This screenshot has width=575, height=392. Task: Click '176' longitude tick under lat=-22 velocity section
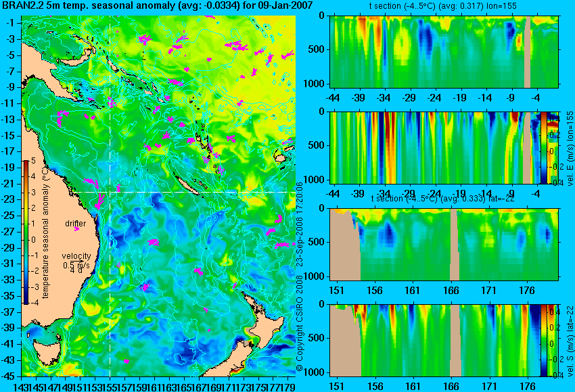tap(528, 387)
